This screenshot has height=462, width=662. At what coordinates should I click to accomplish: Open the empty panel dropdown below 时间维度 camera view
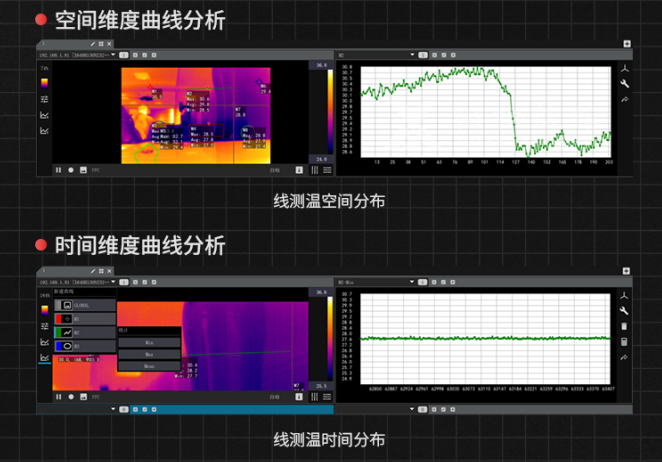(x=113, y=409)
